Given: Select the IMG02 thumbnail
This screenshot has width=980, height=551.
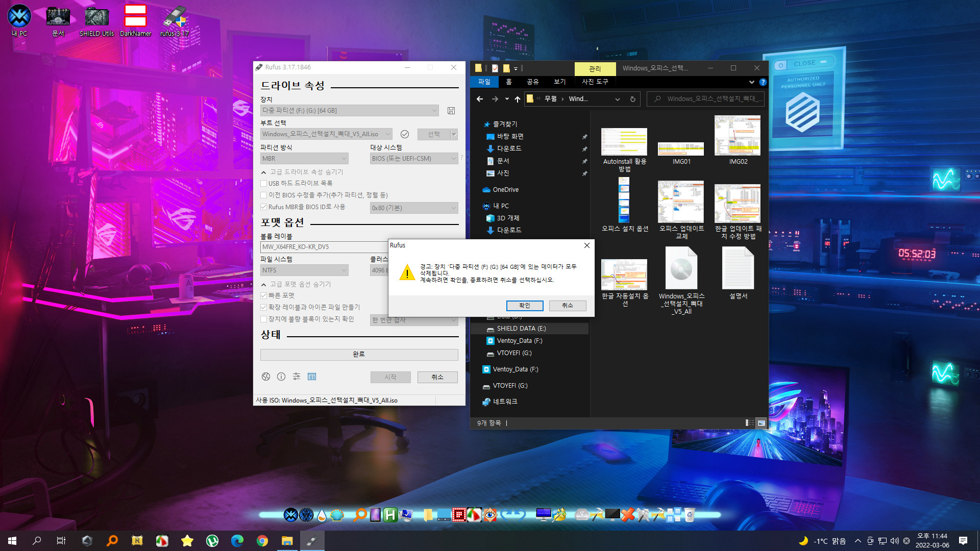Looking at the screenshot, I should (x=738, y=140).
